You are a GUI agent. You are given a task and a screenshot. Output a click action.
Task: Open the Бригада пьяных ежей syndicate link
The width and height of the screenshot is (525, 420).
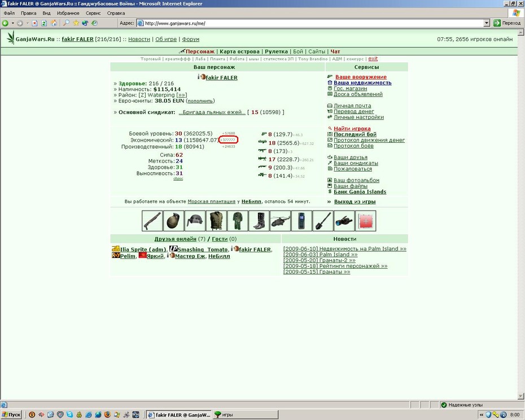click(212, 112)
